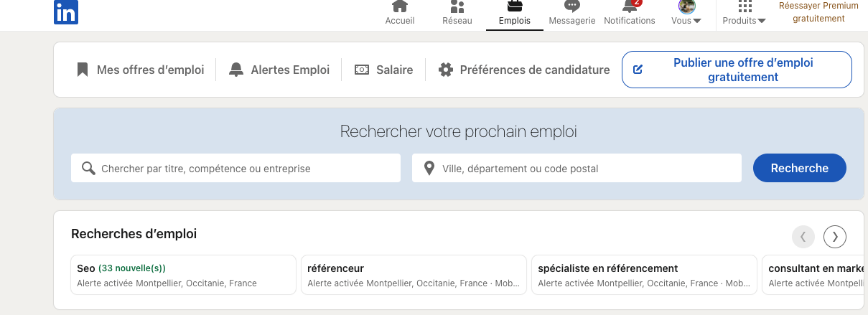
Task: Open the LinkedIn logo home link
Action: 66,12
